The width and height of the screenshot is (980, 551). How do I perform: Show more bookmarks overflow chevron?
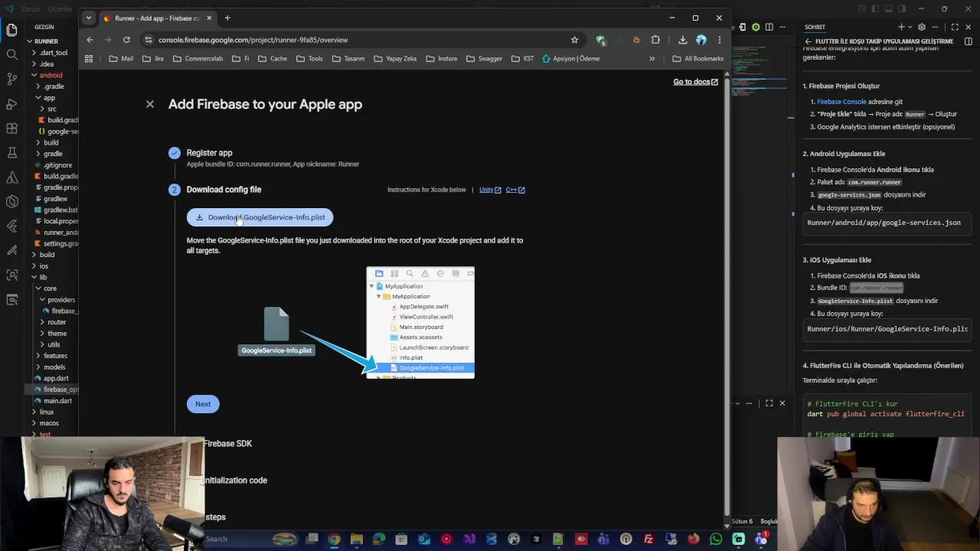652,58
